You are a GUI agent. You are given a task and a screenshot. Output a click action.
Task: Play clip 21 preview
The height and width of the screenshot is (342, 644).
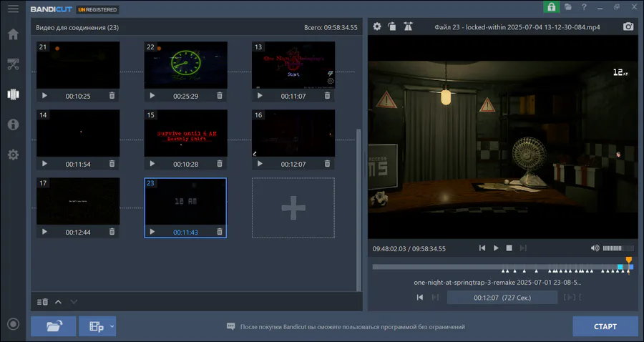click(44, 96)
